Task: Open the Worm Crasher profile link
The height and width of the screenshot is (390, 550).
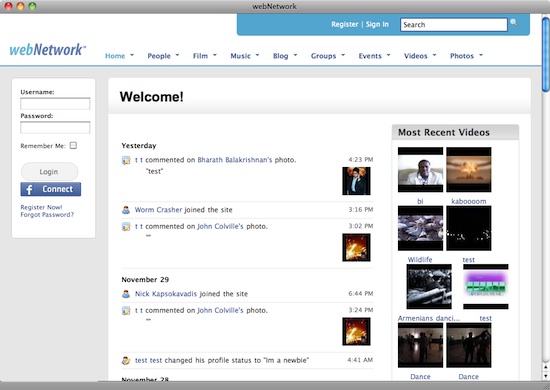Action: click(x=158, y=210)
